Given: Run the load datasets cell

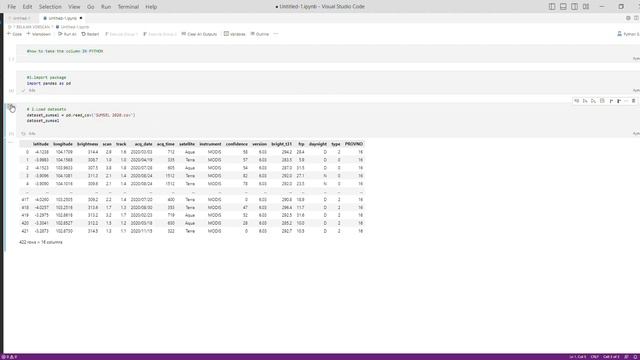Looking at the screenshot, I should click(10, 107).
